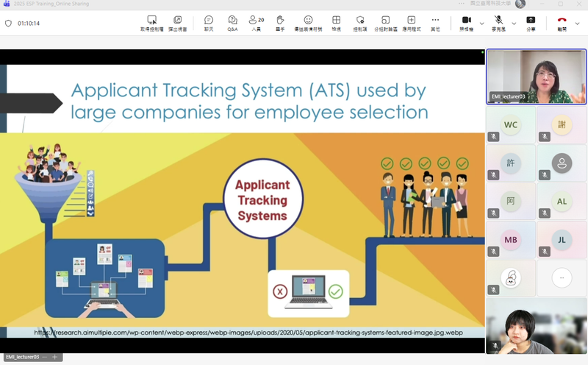Open the emoji reactions picker

(308, 23)
